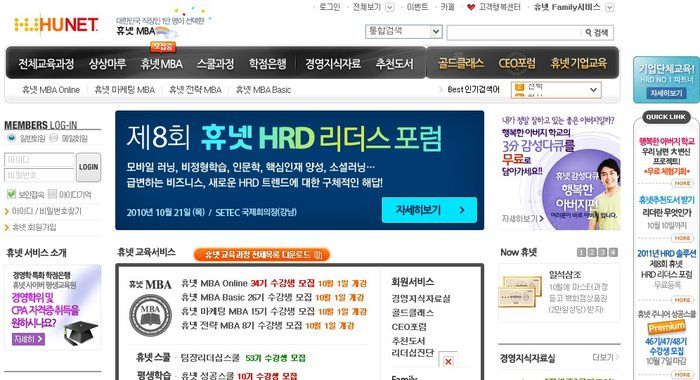Open 휴넷 MBA Online 34기 수강생 모집 link

[274, 283]
